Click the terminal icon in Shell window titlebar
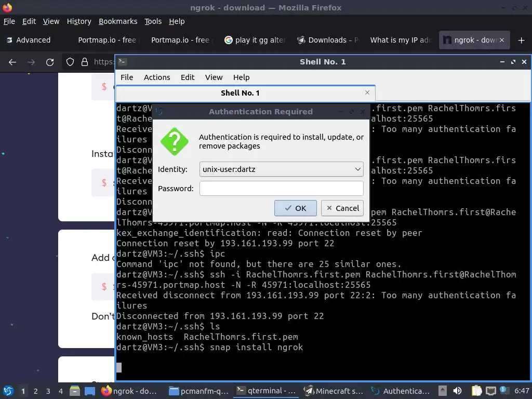Image resolution: width=532 pixels, height=399 pixels. [x=123, y=61]
